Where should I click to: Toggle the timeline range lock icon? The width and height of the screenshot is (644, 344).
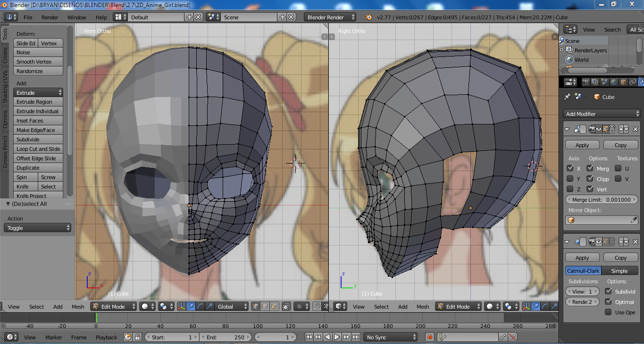(137, 337)
